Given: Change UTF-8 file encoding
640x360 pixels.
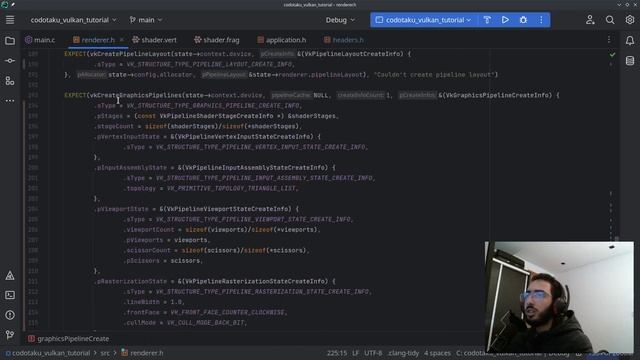Looking at the screenshot, I should click(x=373, y=353).
